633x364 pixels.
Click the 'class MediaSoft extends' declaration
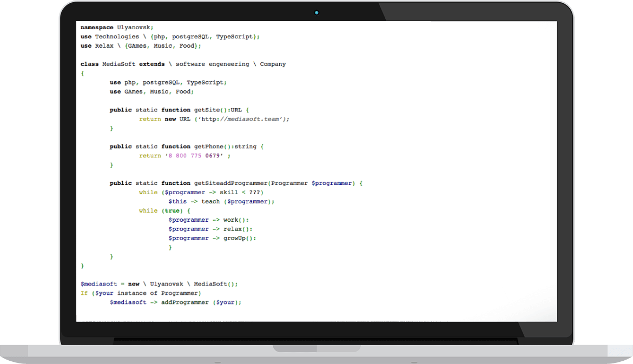(x=183, y=64)
